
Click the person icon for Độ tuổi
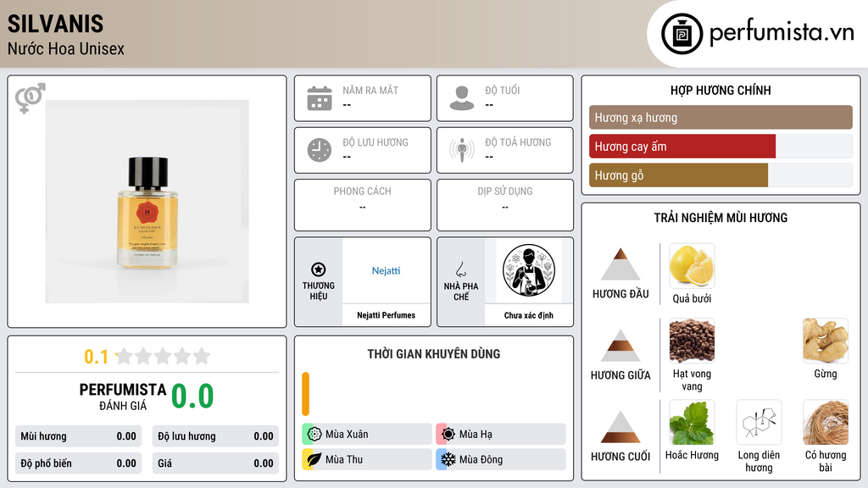pos(462,98)
